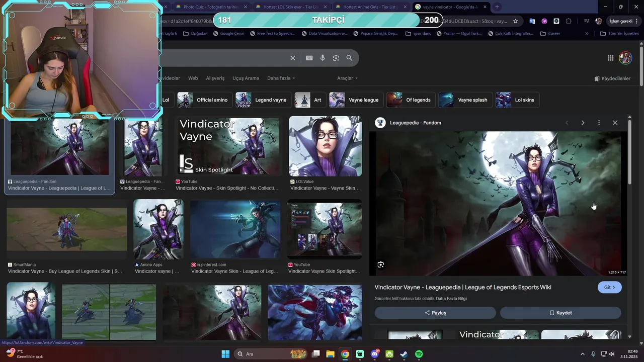The width and height of the screenshot is (644, 362).
Task: Open Kaydedilenler saved items
Action: (612, 78)
